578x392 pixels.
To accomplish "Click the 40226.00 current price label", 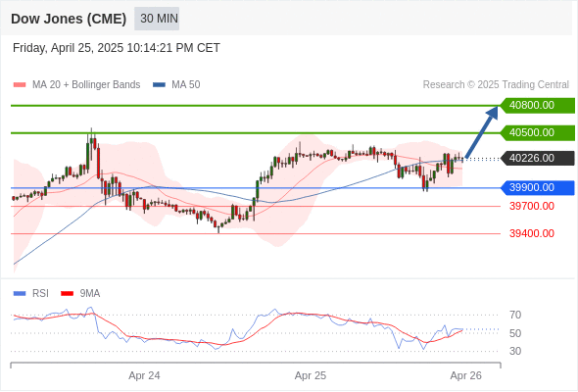I will click(538, 158).
